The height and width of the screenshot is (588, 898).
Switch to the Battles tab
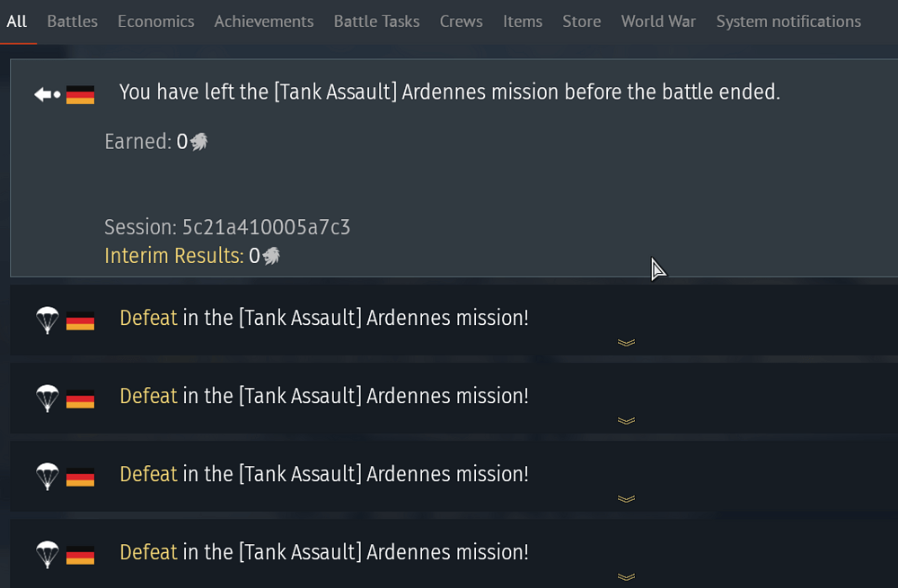coord(72,21)
